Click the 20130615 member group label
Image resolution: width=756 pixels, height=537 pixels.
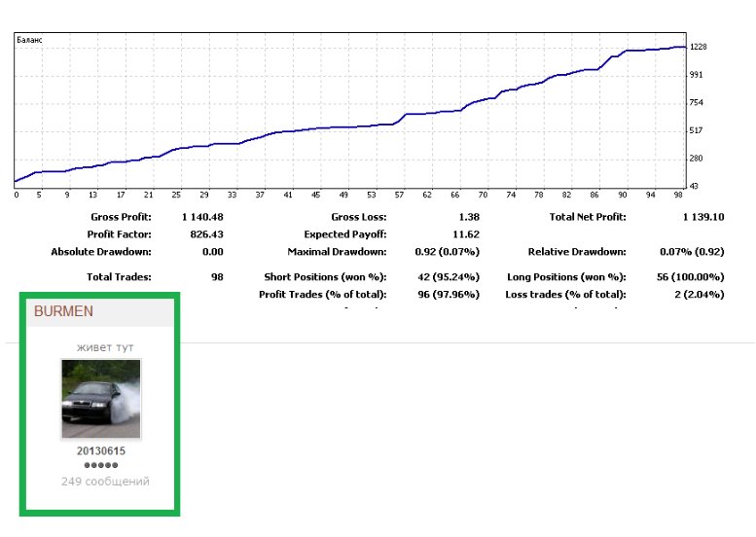(101, 451)
